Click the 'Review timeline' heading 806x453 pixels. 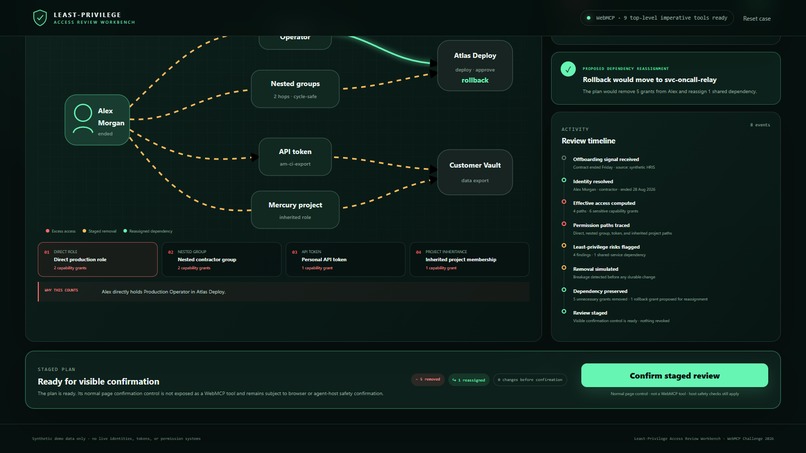(x=588, y=141)
